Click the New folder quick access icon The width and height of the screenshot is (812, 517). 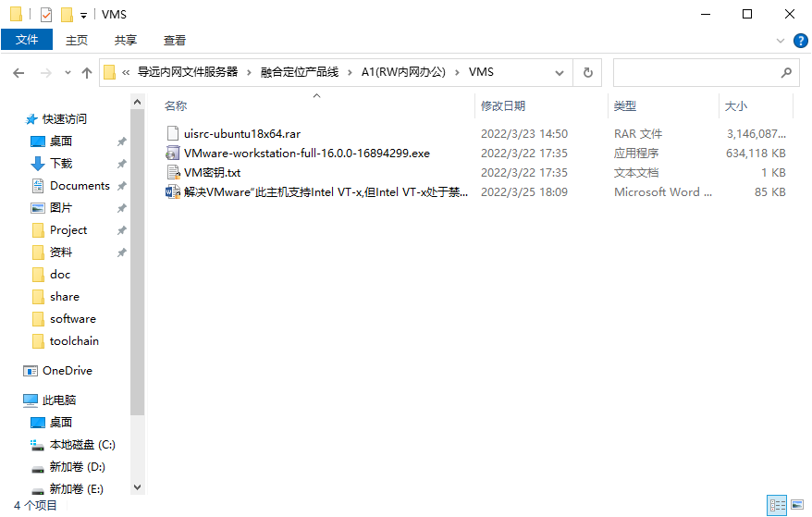tap(67, 15)
